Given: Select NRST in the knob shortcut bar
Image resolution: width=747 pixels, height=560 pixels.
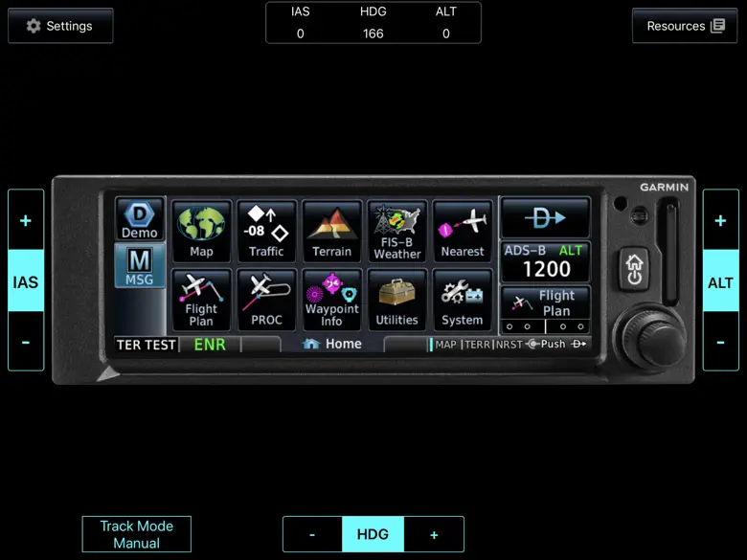Looking at the screenshot, I should (x=509, y=345).
